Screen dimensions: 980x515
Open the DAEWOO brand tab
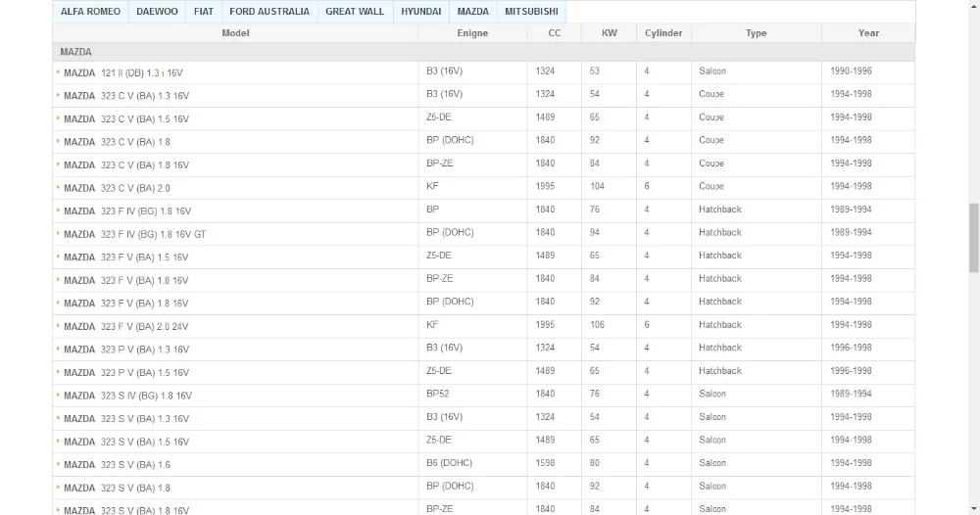coord(157,12)
